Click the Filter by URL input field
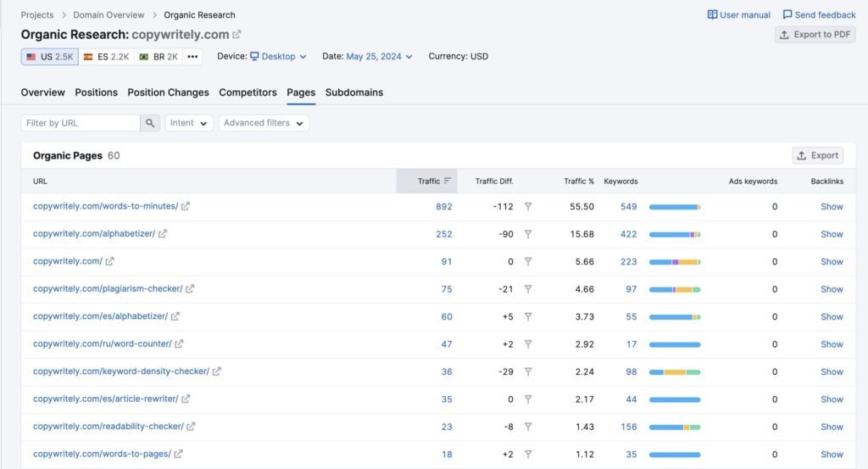868x469 pixels. click(x=81, y=123)
